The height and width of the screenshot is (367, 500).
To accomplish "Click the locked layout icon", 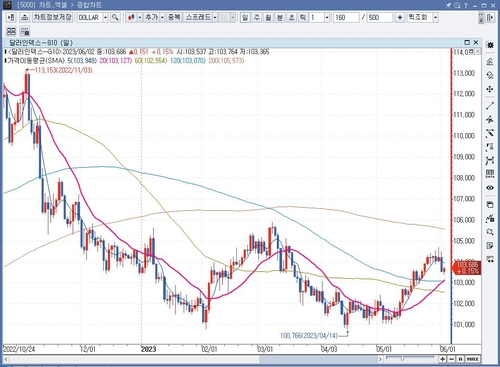I will 25,31.
